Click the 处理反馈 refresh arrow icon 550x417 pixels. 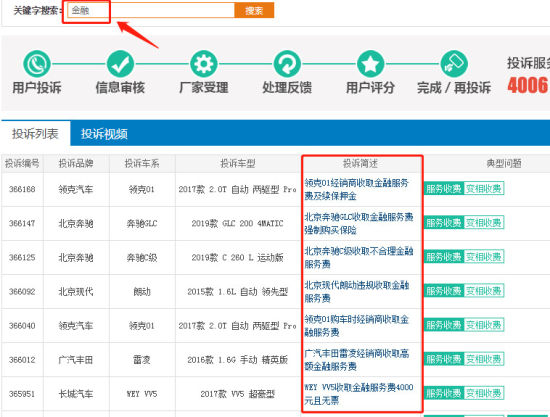point(287,64)
